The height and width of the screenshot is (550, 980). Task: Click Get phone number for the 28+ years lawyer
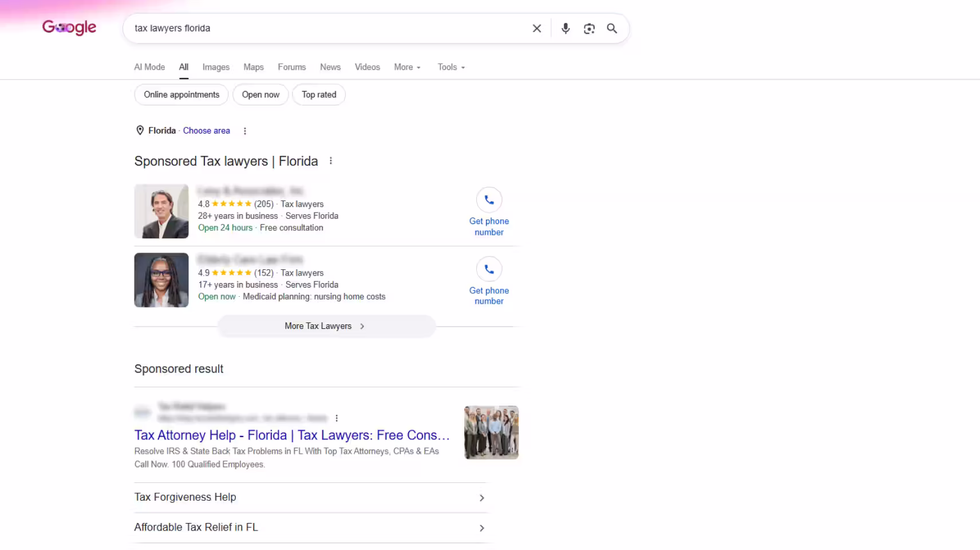[x=489, y=226]
